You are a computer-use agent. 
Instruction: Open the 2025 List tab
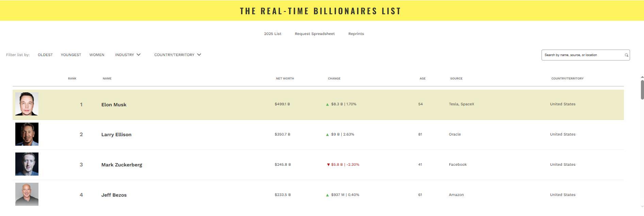point(273,34)
